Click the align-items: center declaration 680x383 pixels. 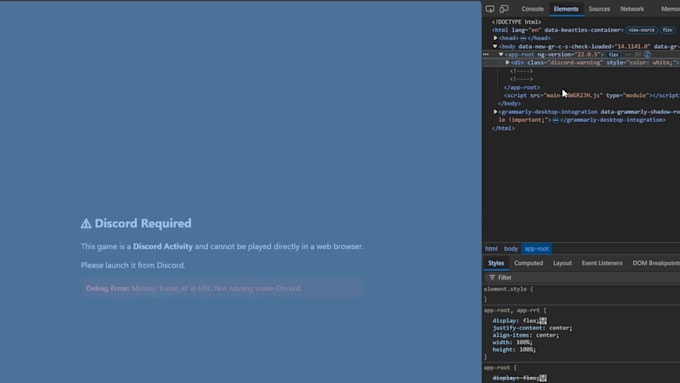pyautogui.click(x=526, y=335)
